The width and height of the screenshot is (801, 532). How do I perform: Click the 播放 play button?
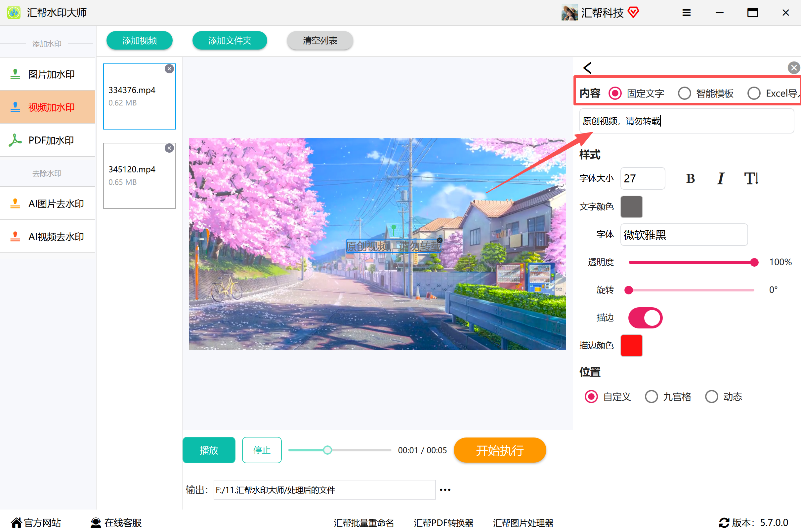point(209,450)
